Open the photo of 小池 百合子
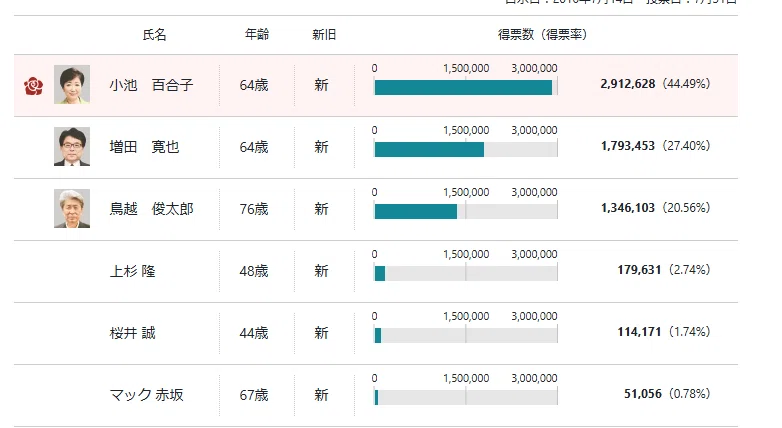Image resolution: width=782 pixels, height=428 pixels. (x=72, y=84)
